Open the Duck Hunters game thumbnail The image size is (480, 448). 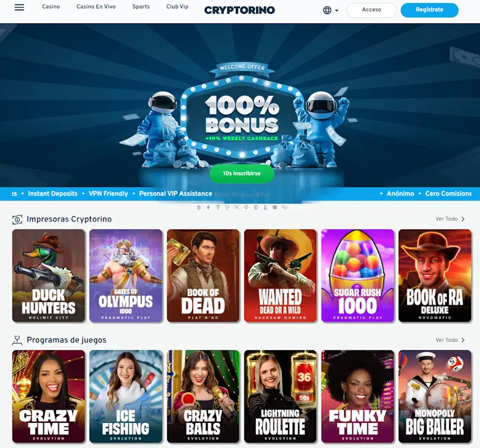pos(49,275)
